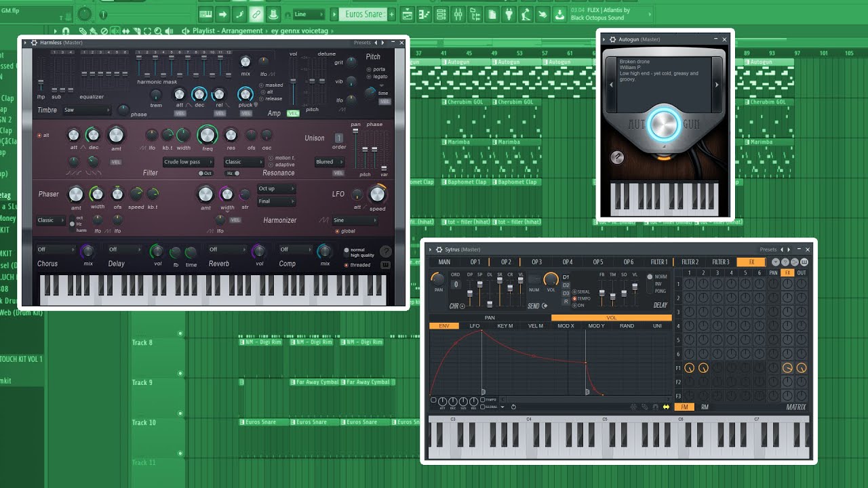Open the Chorus Off dropdown
This screenshot has height=488, width=868.
(56, 249)
